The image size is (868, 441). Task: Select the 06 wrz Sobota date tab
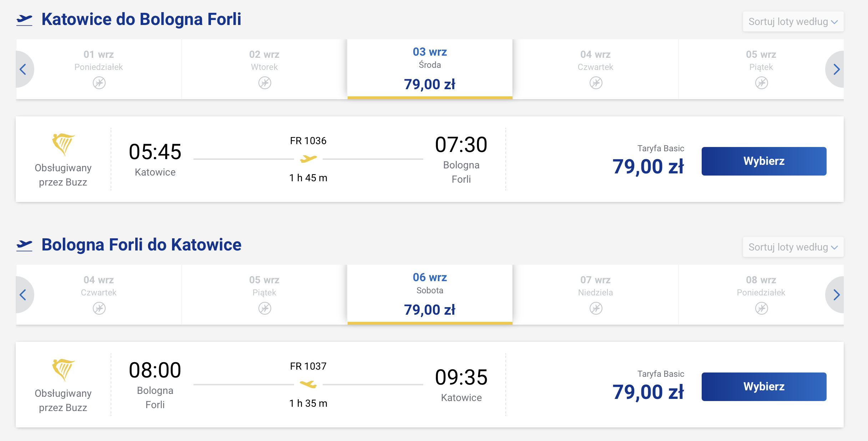tap(430, 295)
